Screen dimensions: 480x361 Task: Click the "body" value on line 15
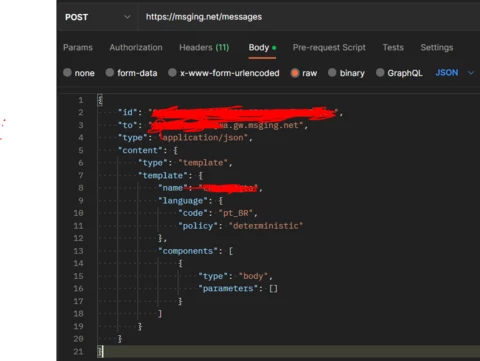pos(253,276)
